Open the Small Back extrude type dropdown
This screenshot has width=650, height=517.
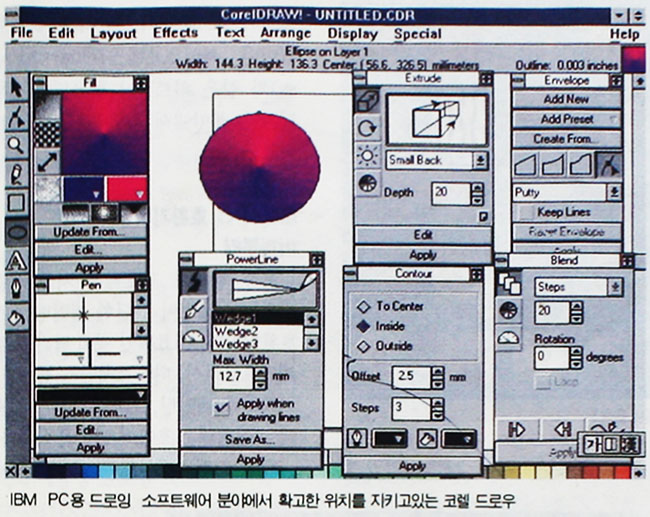pos(481,160)
